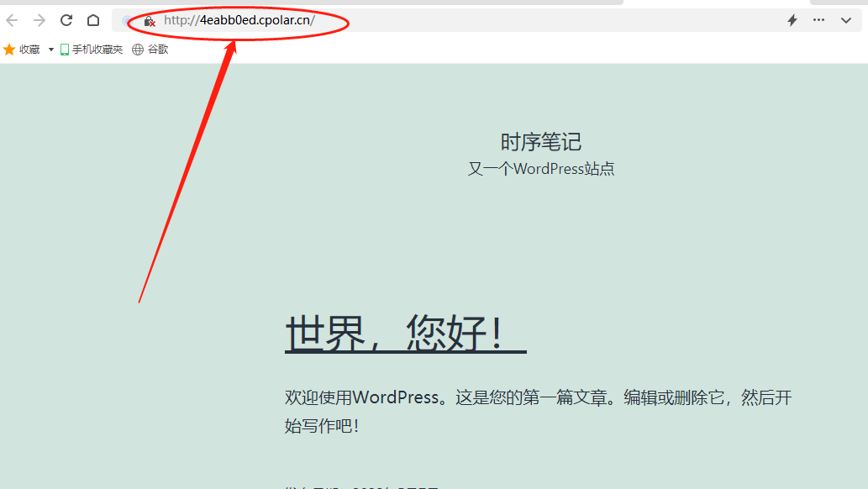Go forward to the next page
This screenshot has width=868, height=489.
coord(39,20)
